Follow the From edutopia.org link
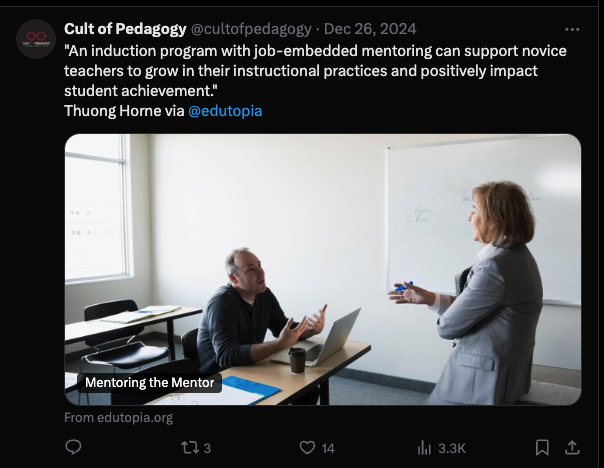This screenshot has width=604, height=468. pos(119,418)
